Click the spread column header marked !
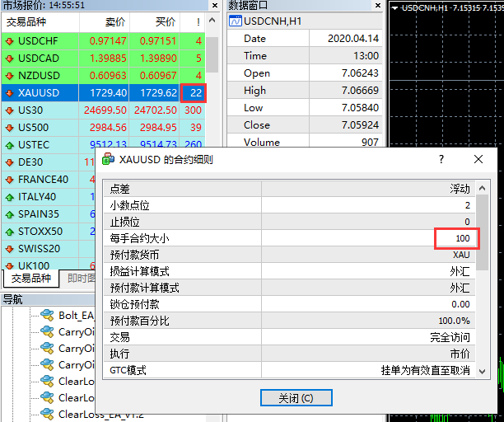 (x=193, y=22)
